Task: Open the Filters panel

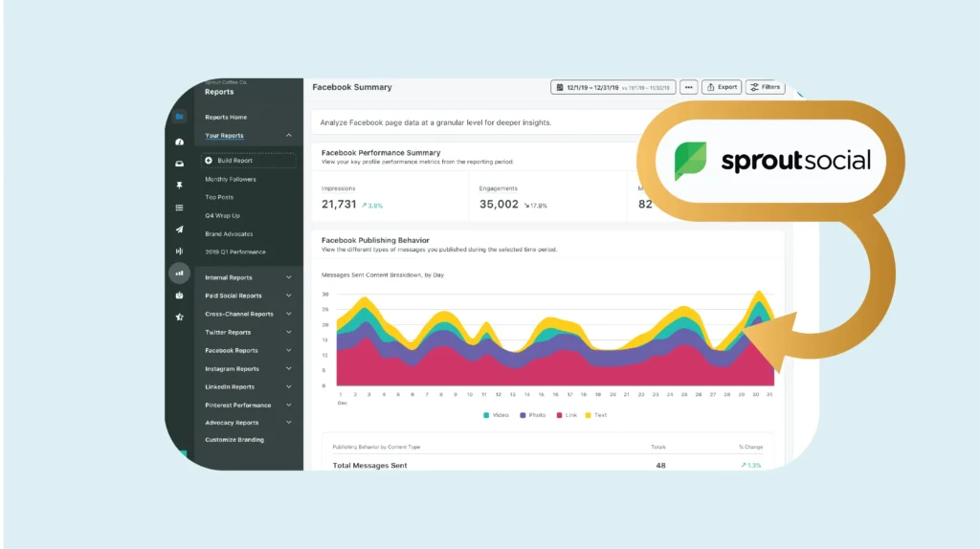Action: point(766,87)
